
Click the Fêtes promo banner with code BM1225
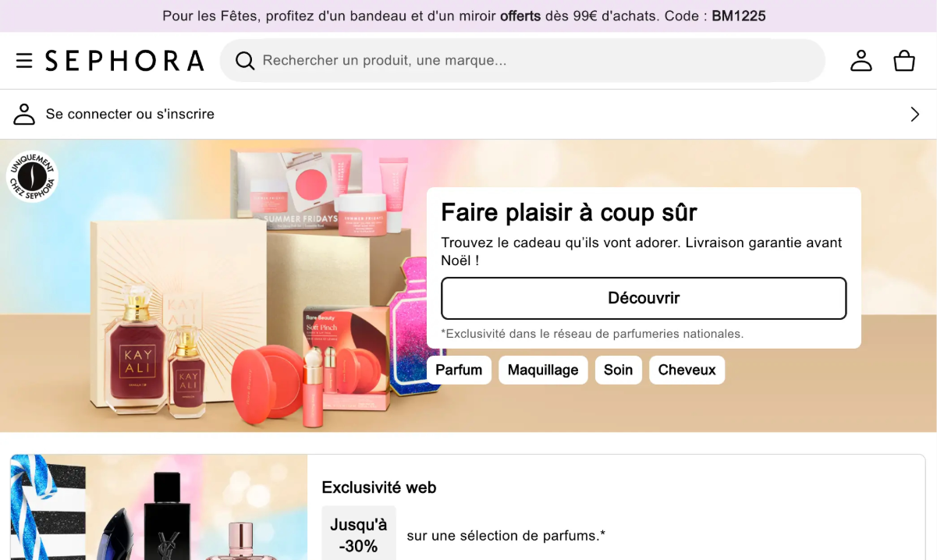(x=468, y=16)
